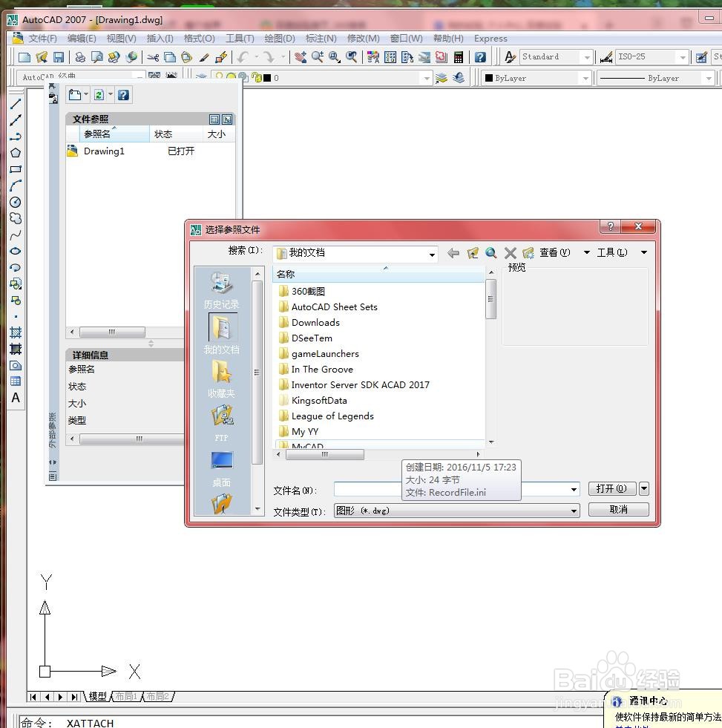Select the Hatch tool
The image size is (722, 728).
16,332
